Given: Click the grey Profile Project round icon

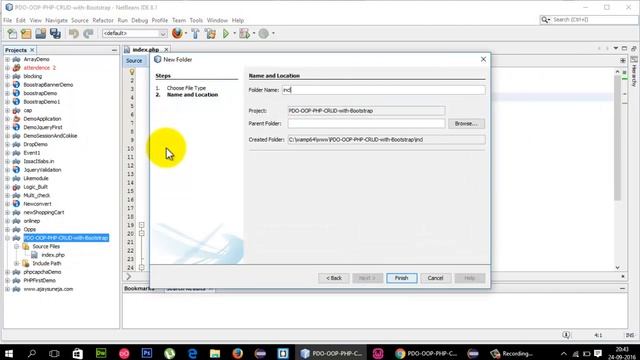Looking at the screenshot, I should (x=264, y=33).
